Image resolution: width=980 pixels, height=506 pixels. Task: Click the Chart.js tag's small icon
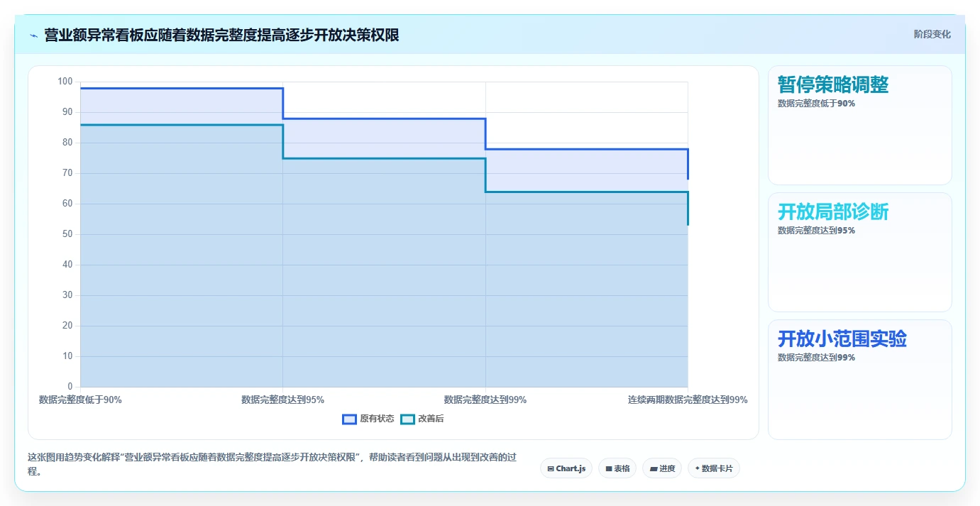[551, 468]
